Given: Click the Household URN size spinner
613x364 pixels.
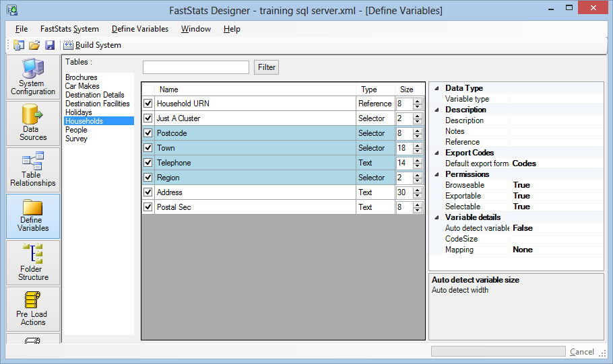Looking at the screenshot, I should point(418,104).
